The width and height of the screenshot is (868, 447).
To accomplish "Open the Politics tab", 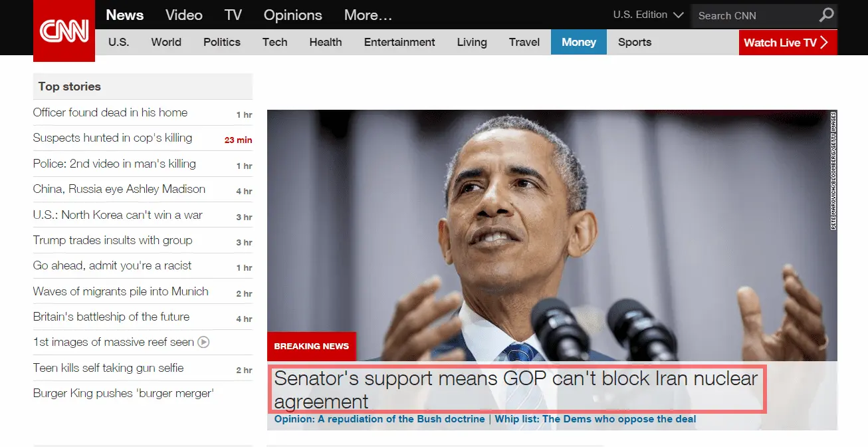I will [222, 42].
